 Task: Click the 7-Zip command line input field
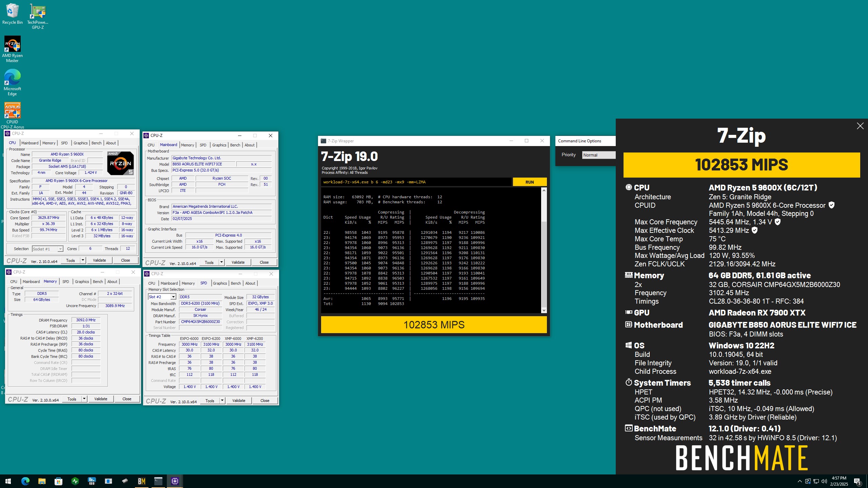point(416,182)
